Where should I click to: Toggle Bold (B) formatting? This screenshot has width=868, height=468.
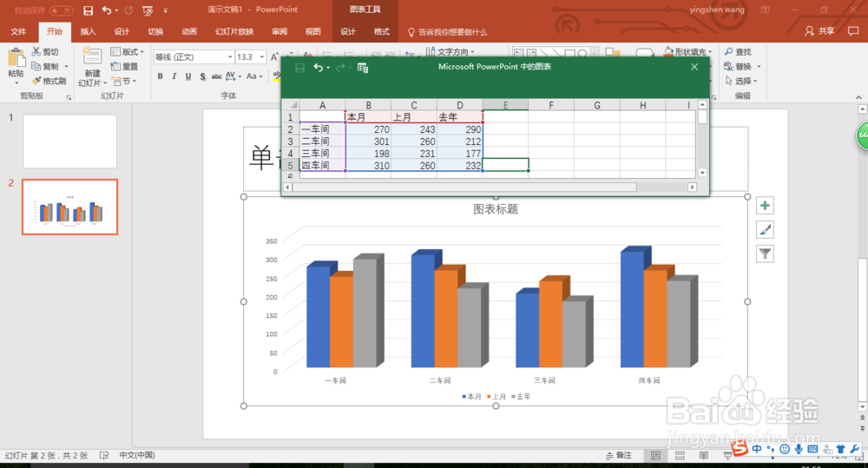point(160,76)
